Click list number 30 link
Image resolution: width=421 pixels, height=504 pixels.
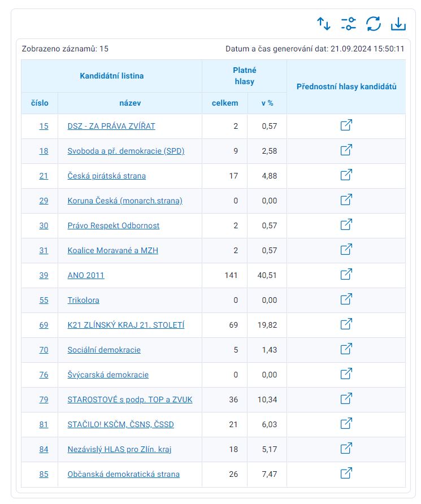[x=44, y=225]
